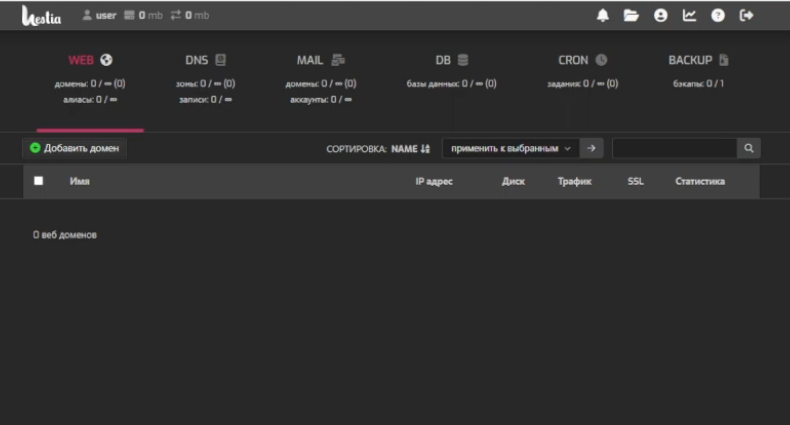Switch to the DNS tab

(205, 60)
